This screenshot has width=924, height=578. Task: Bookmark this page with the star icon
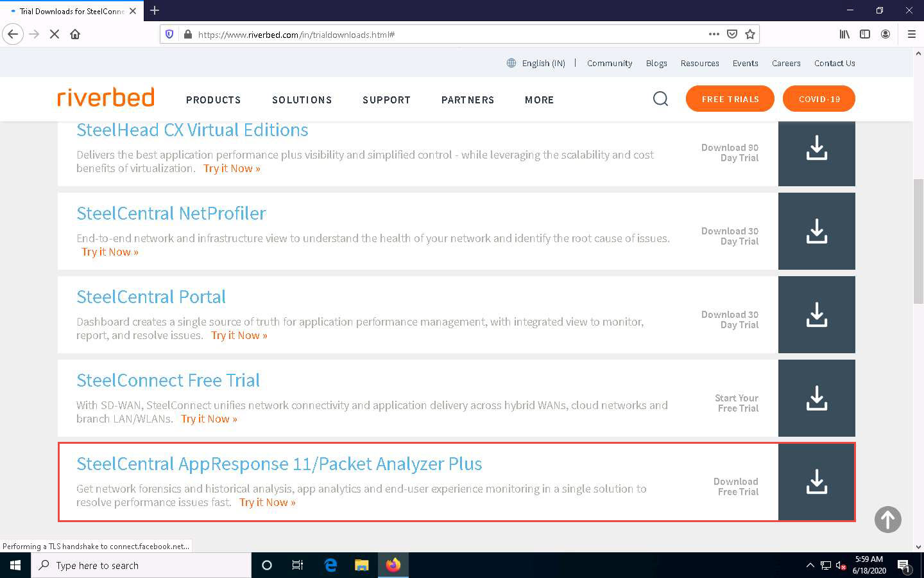point(750,34)
